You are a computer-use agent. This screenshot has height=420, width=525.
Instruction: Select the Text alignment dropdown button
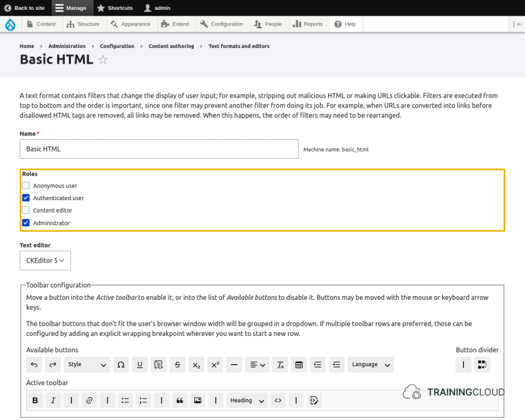coord(257,364)
